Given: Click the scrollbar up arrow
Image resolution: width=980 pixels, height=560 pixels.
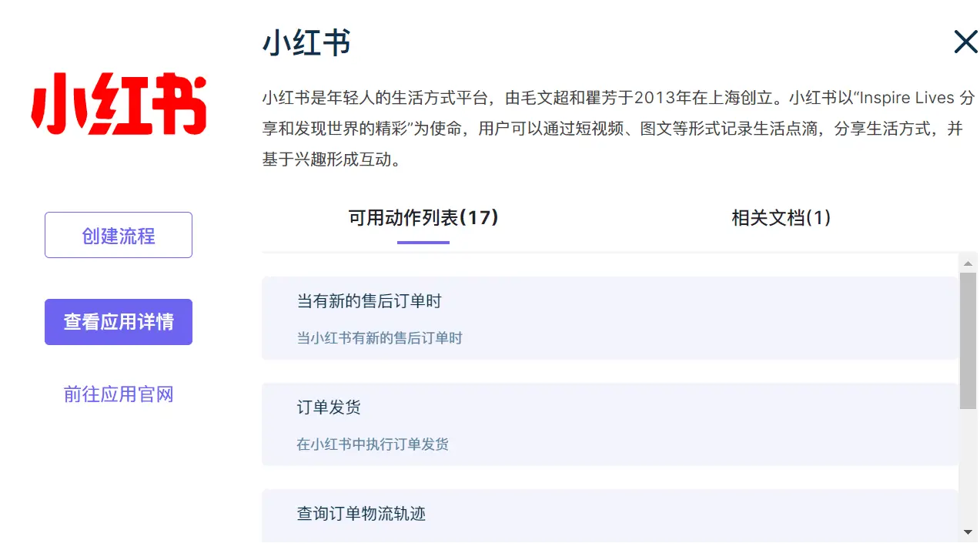Looking at the screenshot, I should [968, 263].
